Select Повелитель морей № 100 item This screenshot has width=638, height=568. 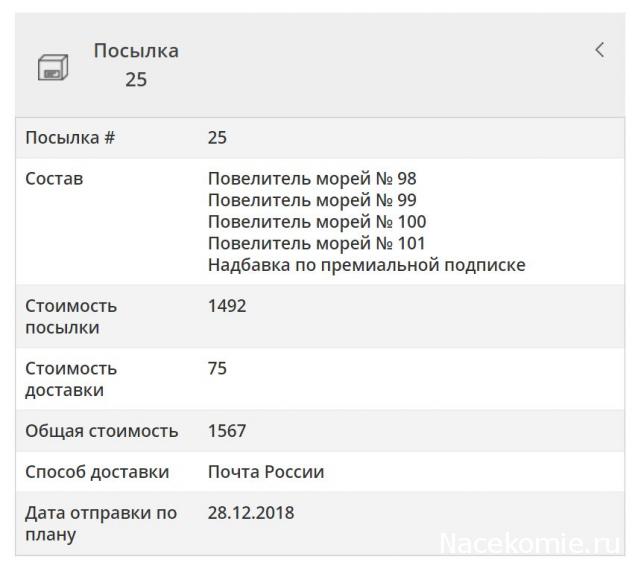point(316,222)
